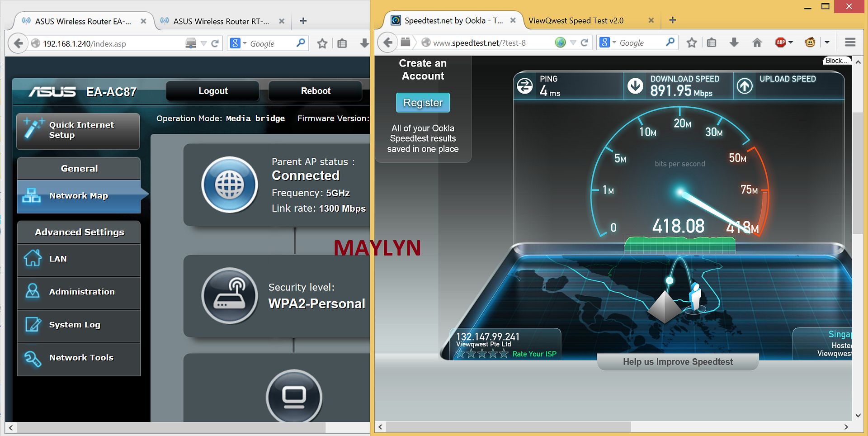Click the home button in right browser
868x436 pixels.
point(757,43)
